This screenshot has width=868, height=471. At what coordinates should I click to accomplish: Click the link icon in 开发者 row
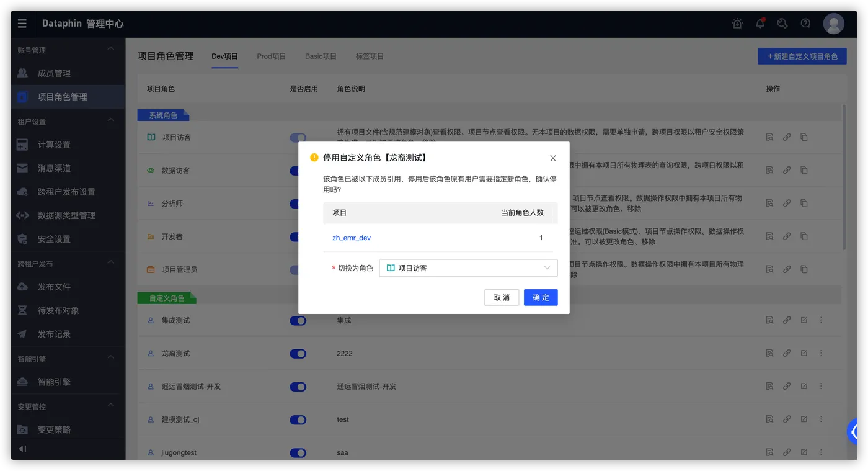point(787,236)
